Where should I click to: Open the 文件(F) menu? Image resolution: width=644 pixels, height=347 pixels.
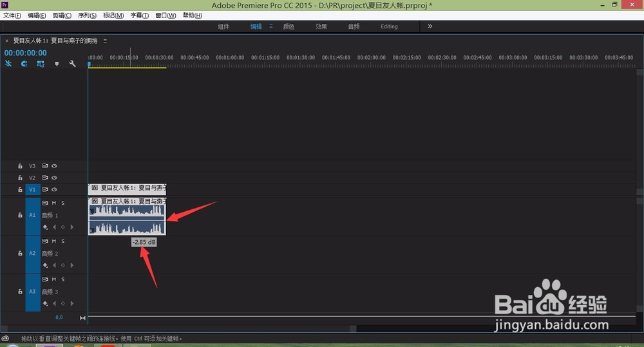(12, 15)
